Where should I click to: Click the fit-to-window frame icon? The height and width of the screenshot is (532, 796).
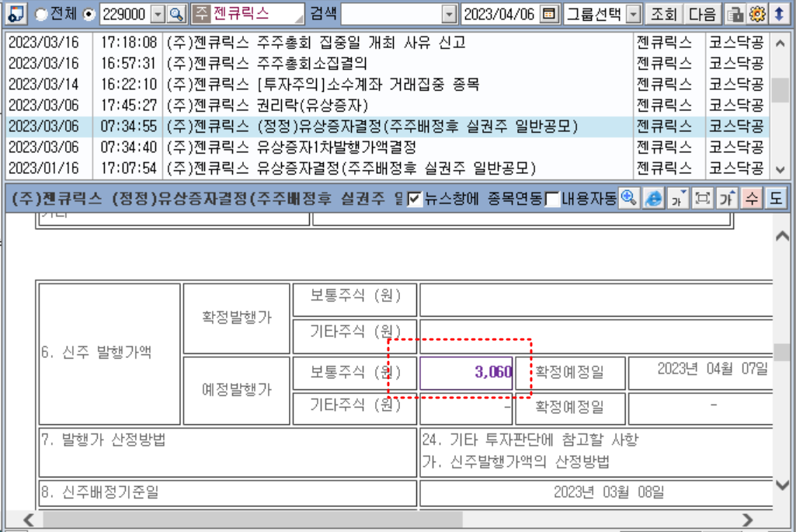coord(703,198)
